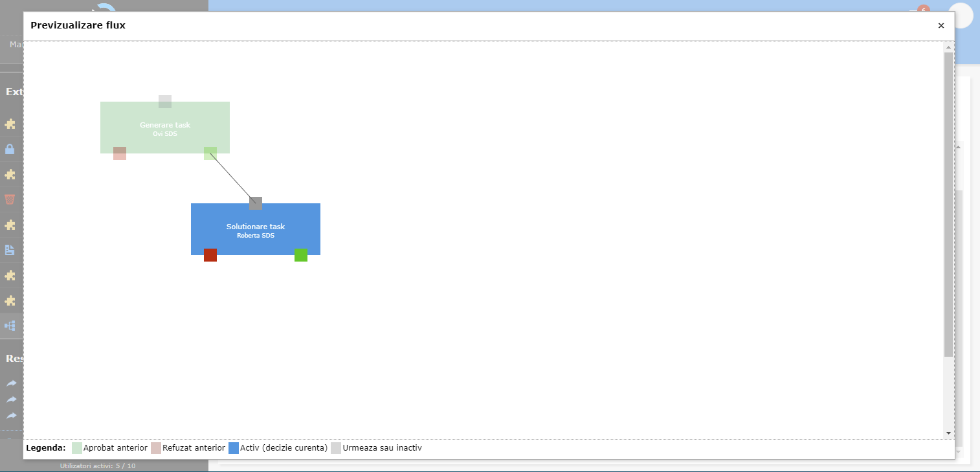Click the round user avatar in the header
The width and height of the screenshot is (980, 472).
tap(961, 16)
